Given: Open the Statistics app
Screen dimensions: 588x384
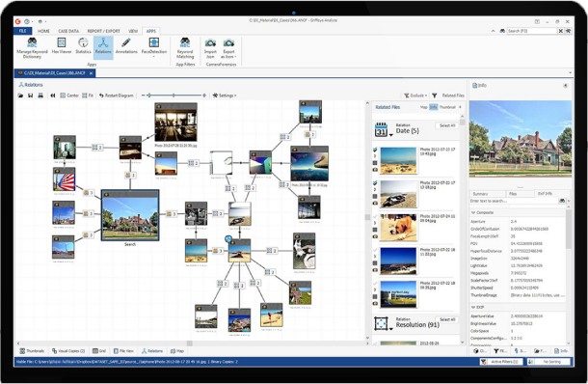Looking at the screenshot, I should coord(83,45).
